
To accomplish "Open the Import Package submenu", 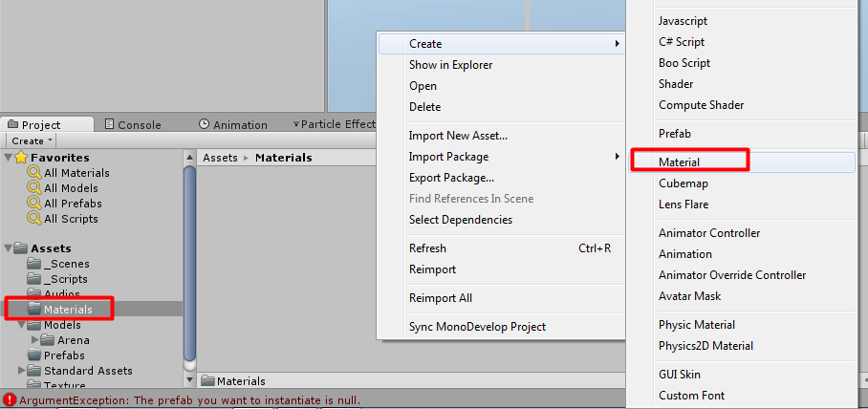I will [502, 157].
